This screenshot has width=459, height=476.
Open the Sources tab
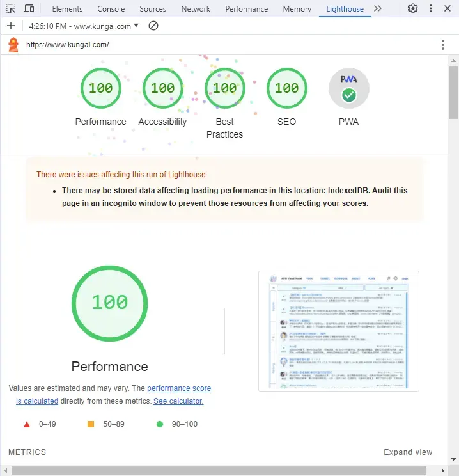tap(153, 9)
